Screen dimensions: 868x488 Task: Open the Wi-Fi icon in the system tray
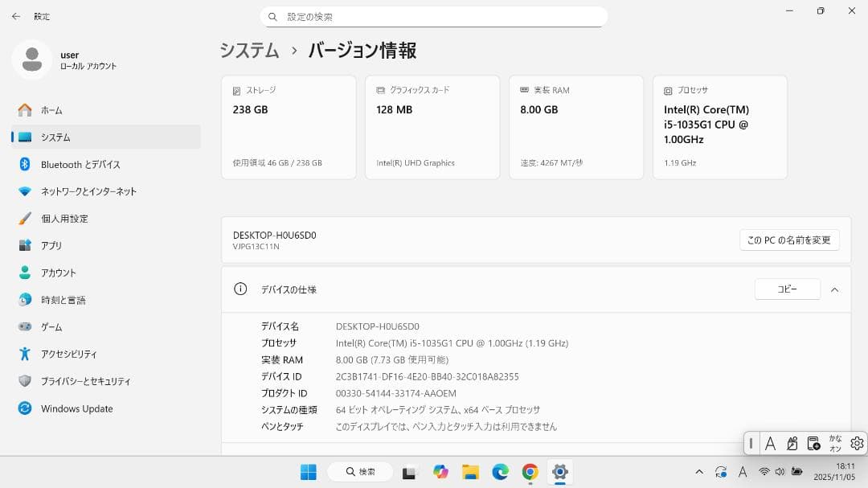pyautogui.click(x=764, y=473)
